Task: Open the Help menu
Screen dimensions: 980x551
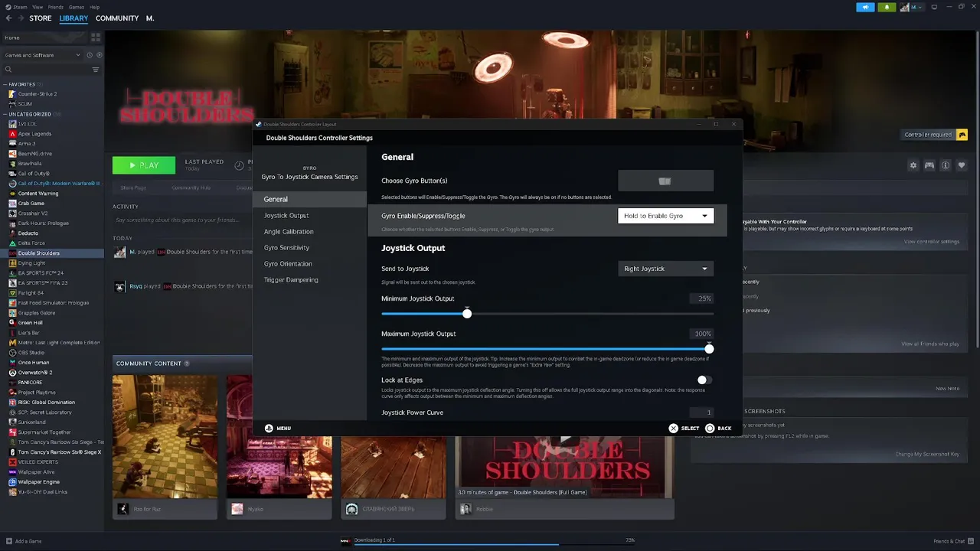Action: (x=94, y=7)
